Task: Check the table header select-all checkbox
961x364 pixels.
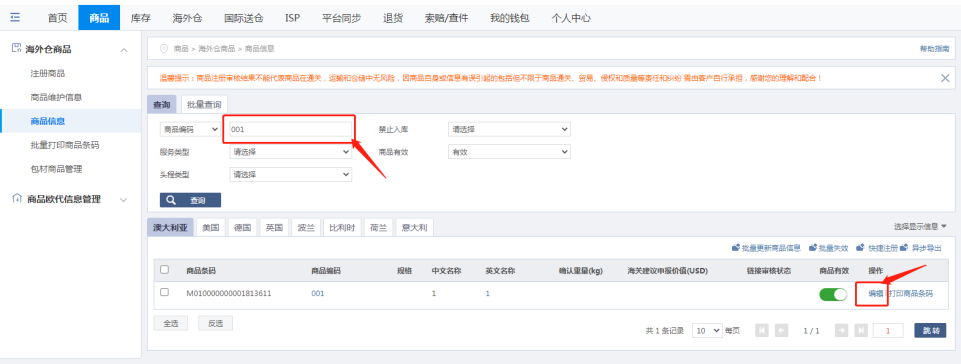Action: [164, 270]
